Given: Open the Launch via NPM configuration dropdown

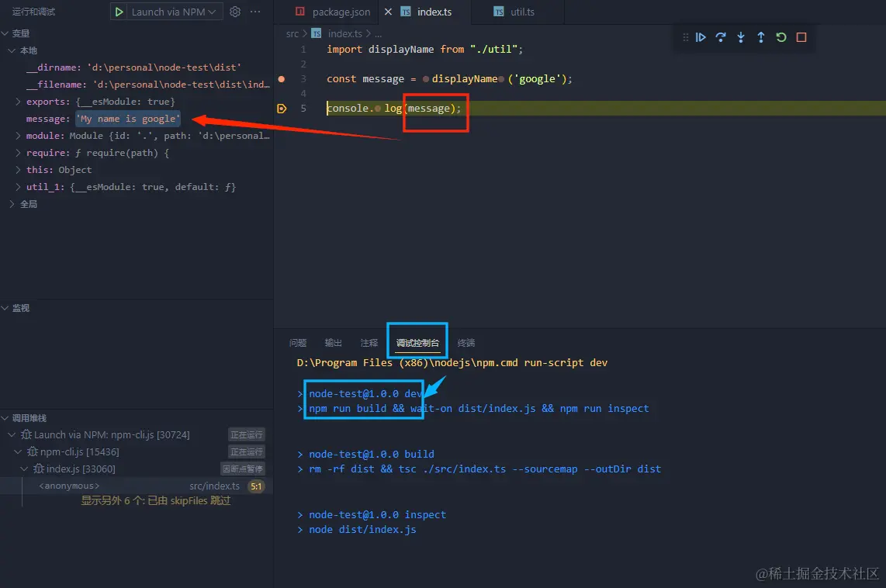Looking at the screenshot, I should (174, 12).
